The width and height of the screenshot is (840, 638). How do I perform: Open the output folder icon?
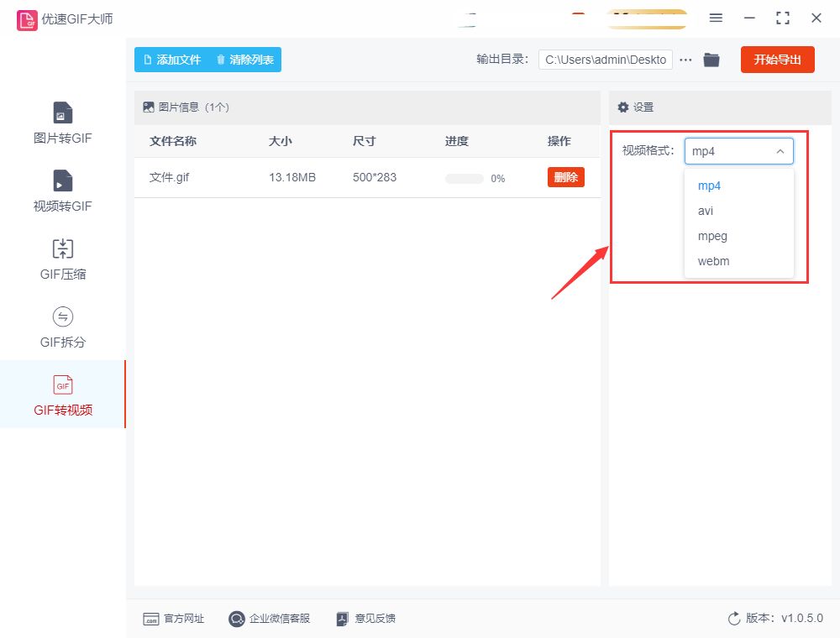tap(711, 60)
